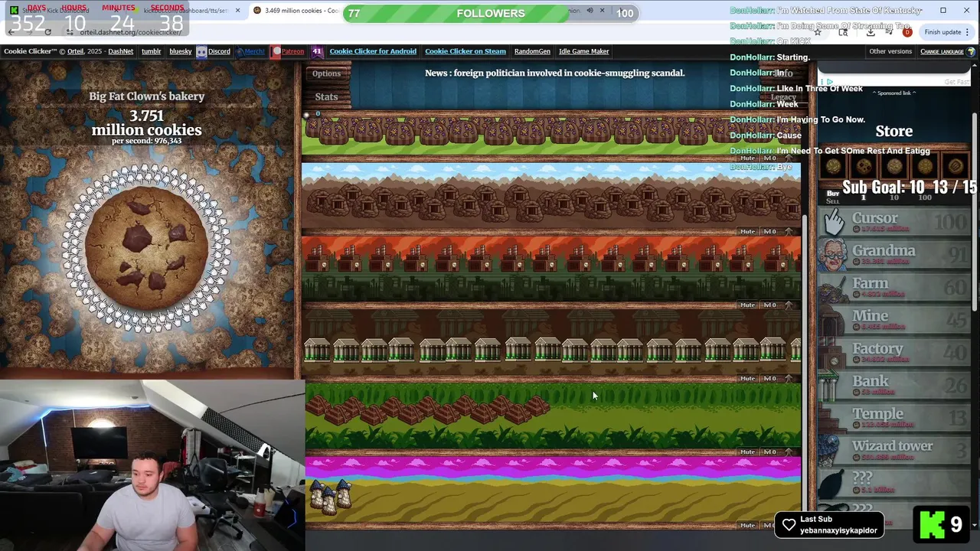Buy a Temple from the store
This screenshot has height=551, width=980.
click(894, 418)
